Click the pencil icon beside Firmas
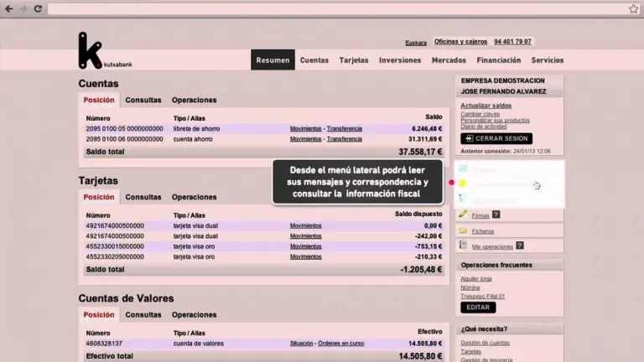The width and height of the screenshot is (644, 362). pyautogui.click(x=463, y=215)
